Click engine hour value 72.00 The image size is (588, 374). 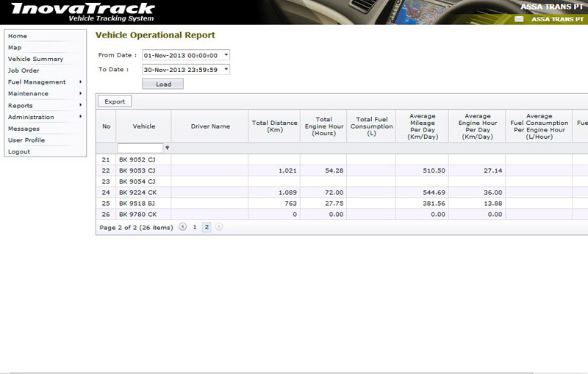pyautogui.click(x=334, y=193)
